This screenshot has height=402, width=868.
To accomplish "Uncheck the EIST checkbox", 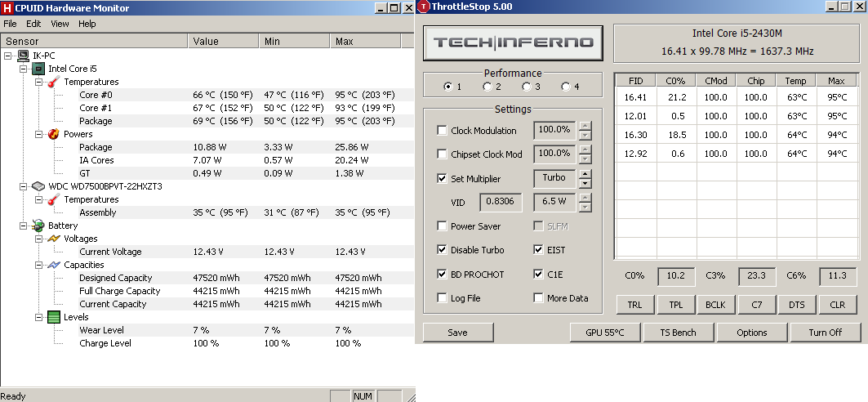I will (538, 250).
